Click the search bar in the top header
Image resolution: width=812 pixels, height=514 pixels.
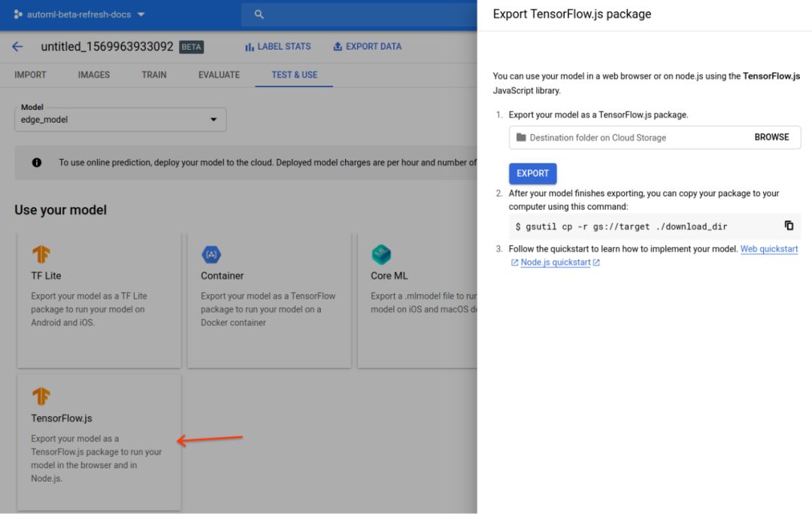(x=359, y=14)
